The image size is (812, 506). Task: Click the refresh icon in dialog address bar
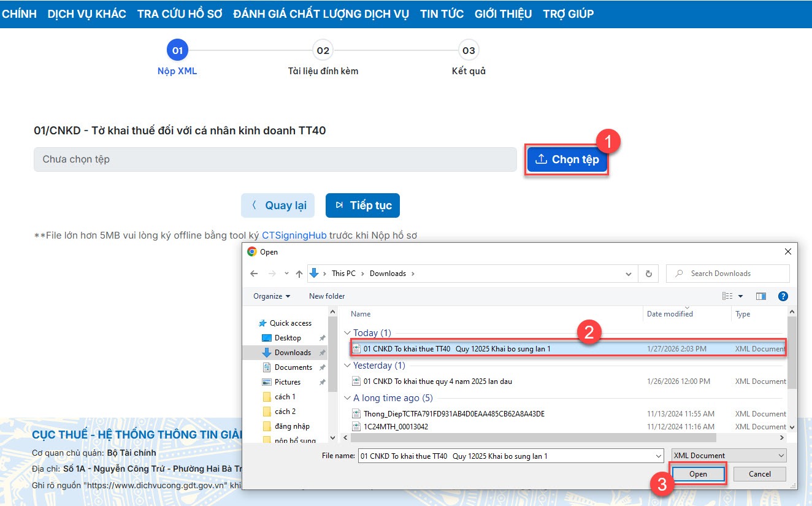point(648,274)
